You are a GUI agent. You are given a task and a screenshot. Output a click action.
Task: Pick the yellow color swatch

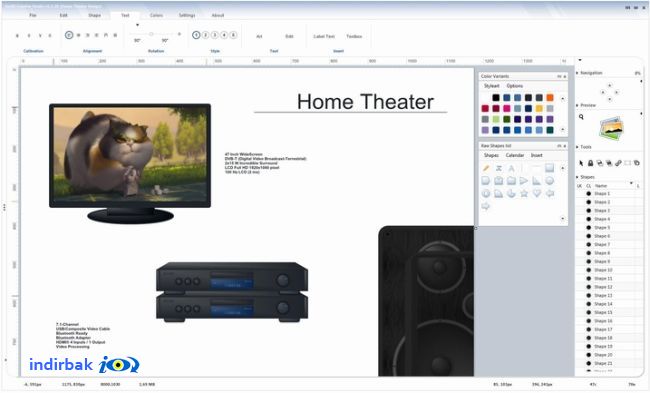(x=539, y=108)
